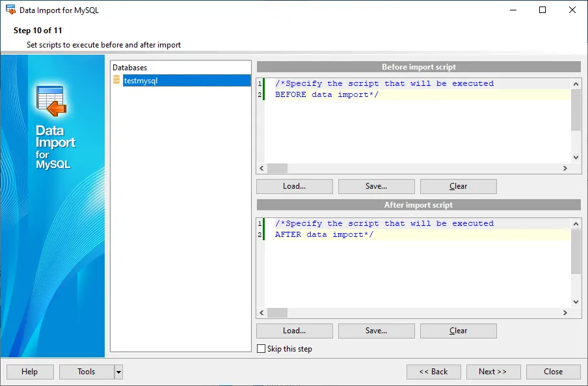The height and width of the screenshot is (386, 588).
Task: Click the Data Import app icon in title bar
Action: pos(10,10)
